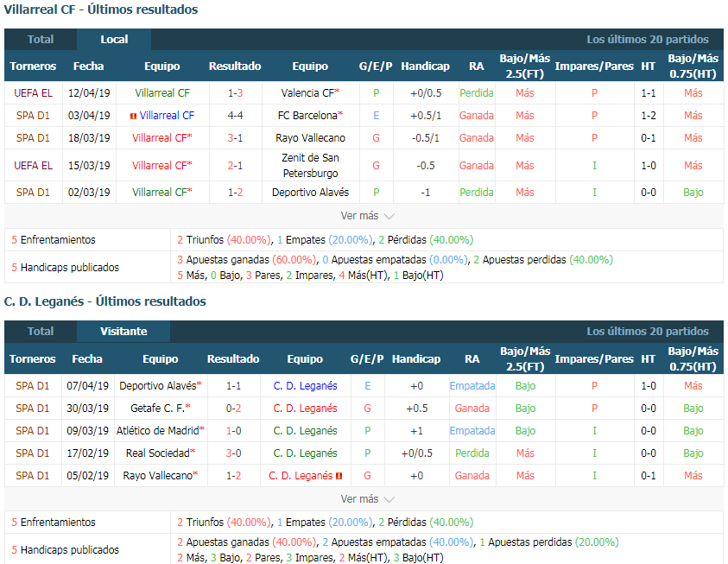Click 'Los últimos 20 partidos' in the Villarreal CF table
728x564 pixels.
click(648, 40)
